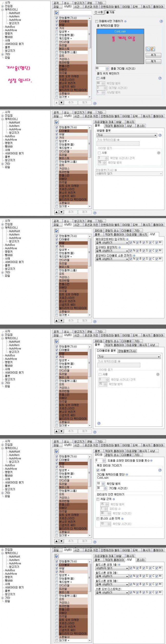The image size is (166, 644).
Task: Enable the 마을에서만 가동하기 checkbox
Action: [x=97, y=21]
